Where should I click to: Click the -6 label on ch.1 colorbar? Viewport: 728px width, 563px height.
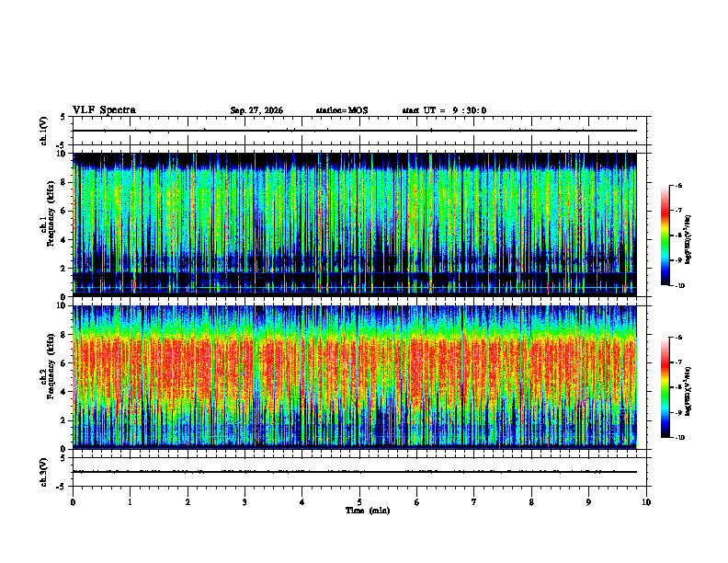click(x=678, y=186)
